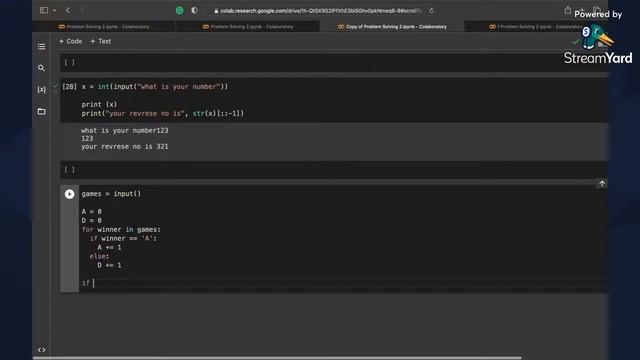Run the games input code cell
The height and width of the screenshot is (360, 640).
[69, 194]
